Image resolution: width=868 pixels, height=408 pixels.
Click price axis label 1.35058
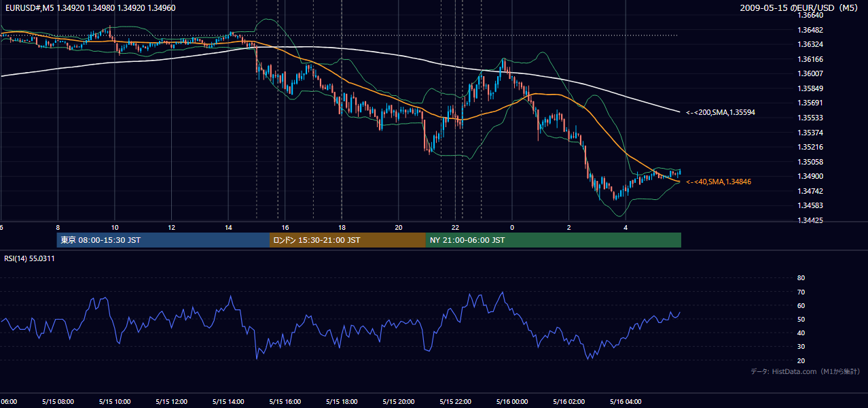point(810,162)
